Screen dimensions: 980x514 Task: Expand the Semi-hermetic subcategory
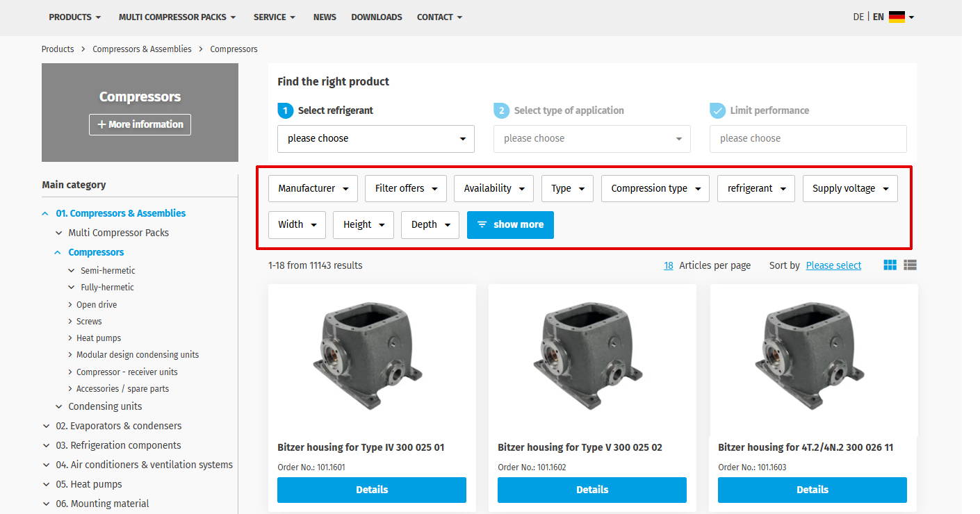pyautogui.click(x=72, y=271)
